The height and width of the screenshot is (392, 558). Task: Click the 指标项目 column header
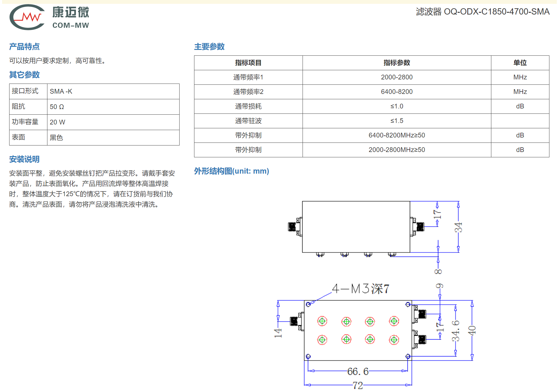pyautogui.click(x=248, y=63)
